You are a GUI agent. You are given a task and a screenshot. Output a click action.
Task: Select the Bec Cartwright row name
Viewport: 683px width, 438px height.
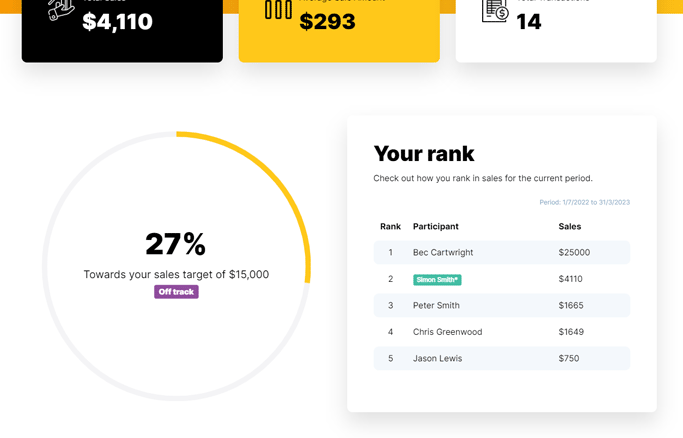[x=443, y=253]
